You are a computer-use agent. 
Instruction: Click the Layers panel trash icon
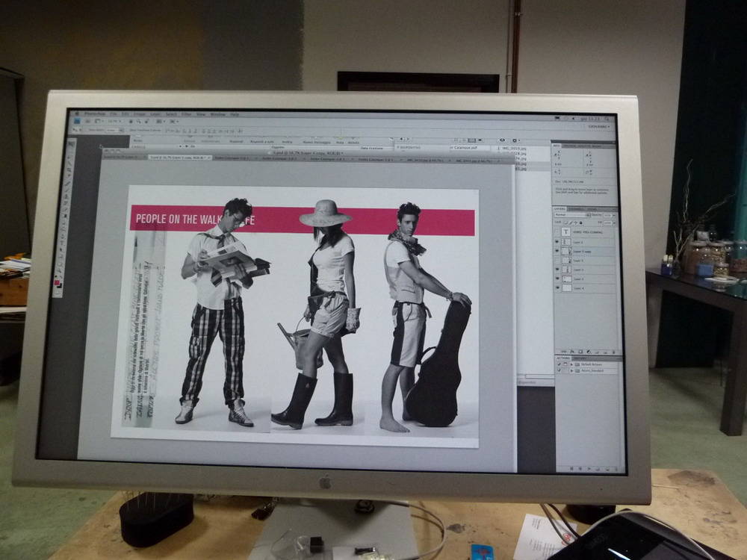(x=613, y=351)
